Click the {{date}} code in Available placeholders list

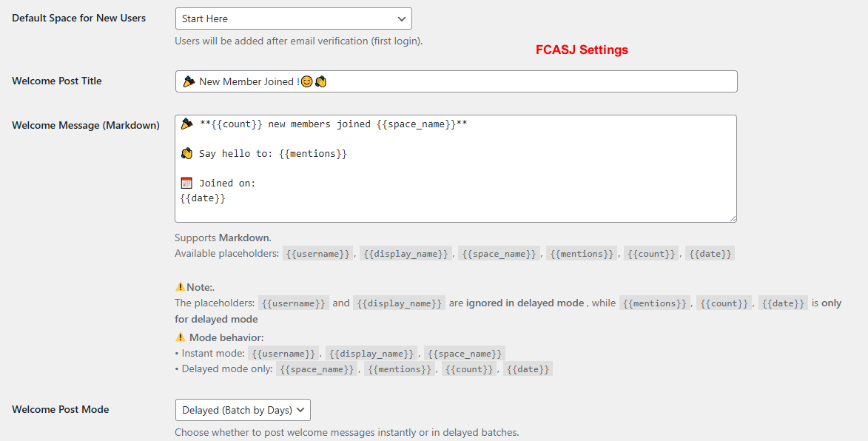710,254
